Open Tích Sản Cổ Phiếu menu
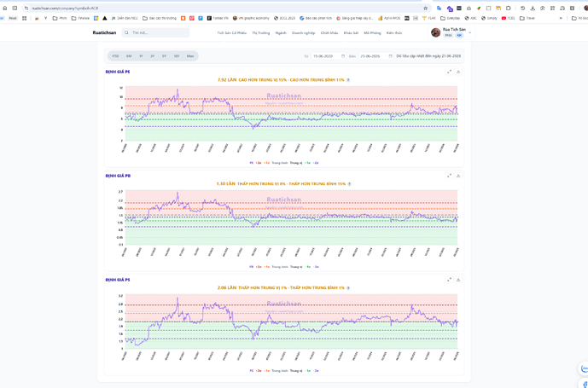Image resolution: width=588 pixels, height=388 pixels. click(232, 33)
